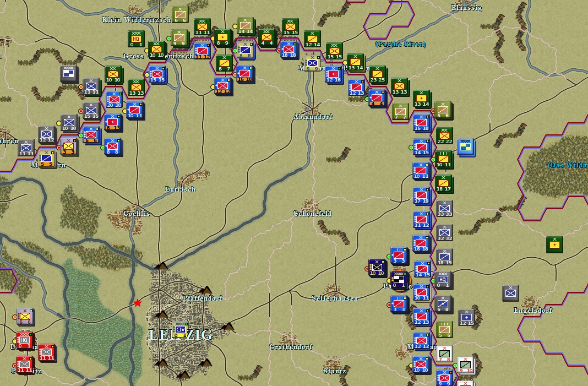
Task: Select the gray XXX HQ counter 0-1
Action: 443,280
